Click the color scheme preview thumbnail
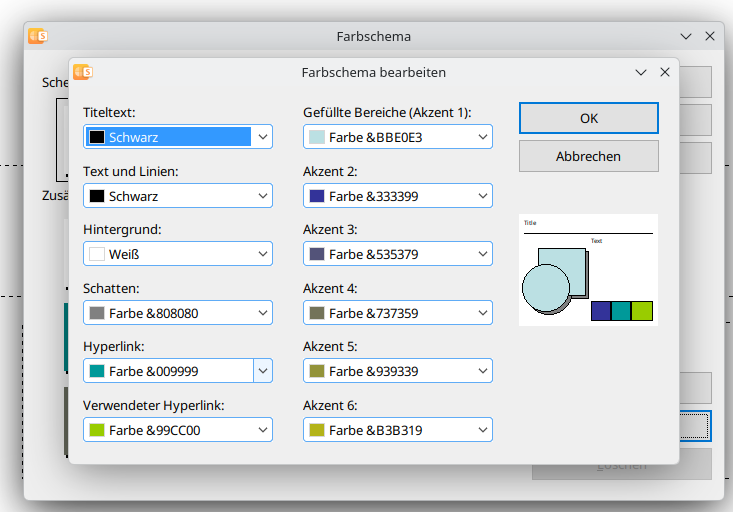 pyautogui.click(x=588, y=269)
